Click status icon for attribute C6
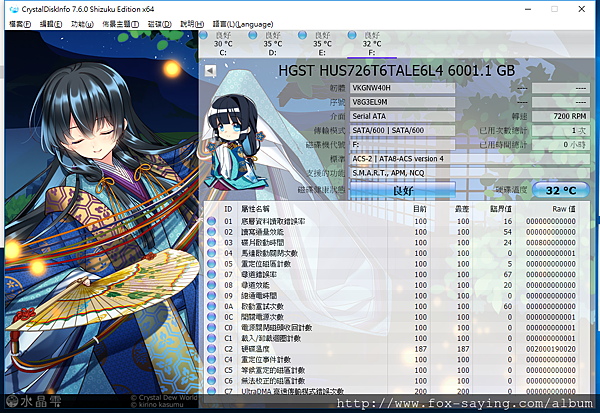Image resolution: width=600 pixels, height=413 pixels. 211,381
